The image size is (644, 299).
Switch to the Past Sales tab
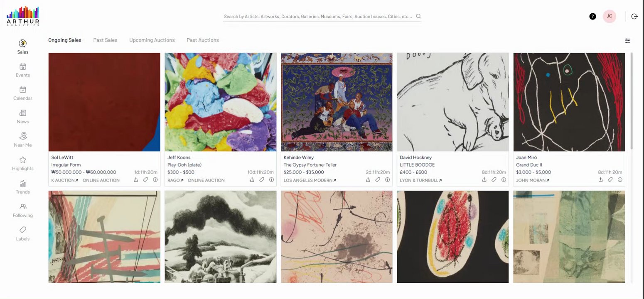click(105, 40)
